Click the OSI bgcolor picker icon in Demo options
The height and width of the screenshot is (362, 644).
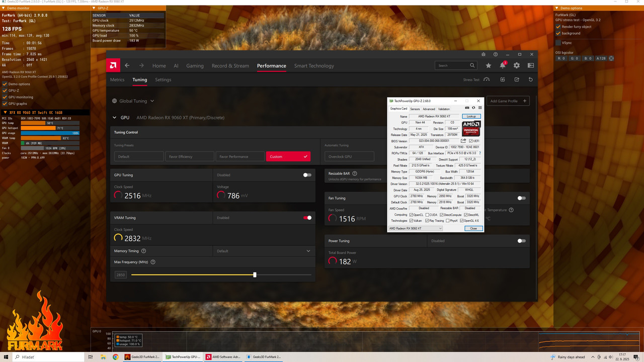(x=611, y=58)
